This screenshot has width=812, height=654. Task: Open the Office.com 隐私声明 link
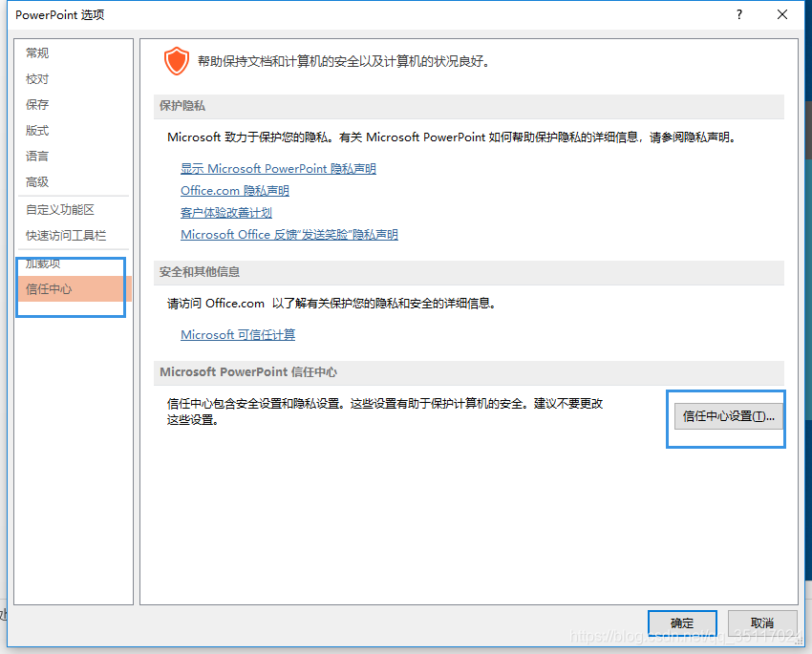235,191
